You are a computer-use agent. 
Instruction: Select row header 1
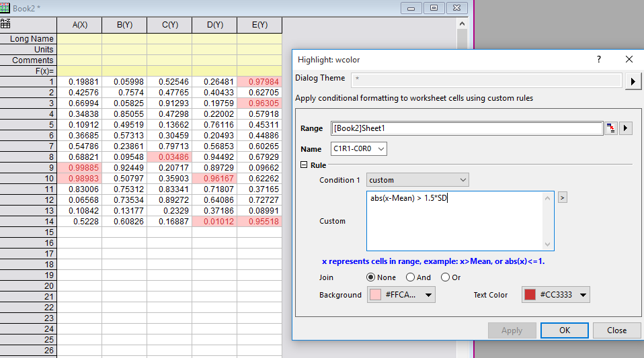(x=28, y=82)
